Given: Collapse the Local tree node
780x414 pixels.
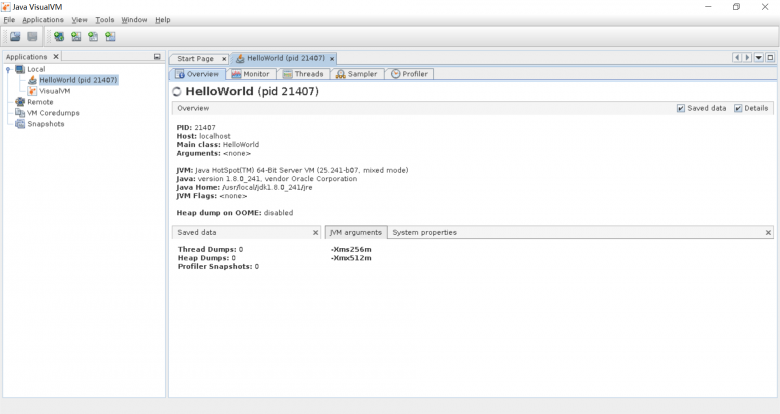Looking at the screenshot, I should 8,69.
